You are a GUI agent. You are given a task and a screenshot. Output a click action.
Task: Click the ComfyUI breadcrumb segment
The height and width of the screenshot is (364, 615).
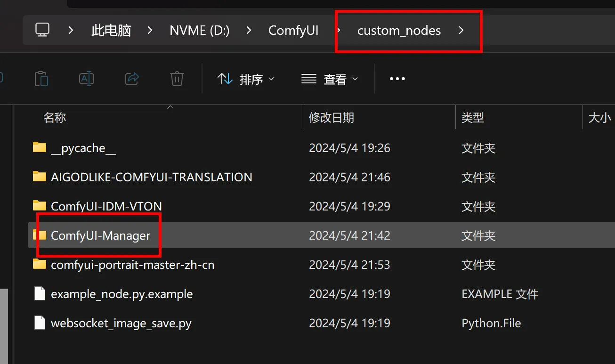point(293,31)
